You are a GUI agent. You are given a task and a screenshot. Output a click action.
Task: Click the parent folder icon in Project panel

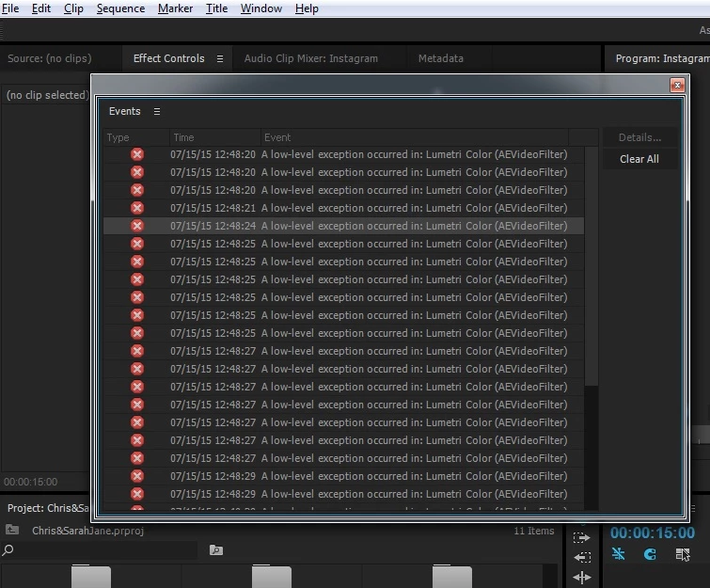coord(12,529)
